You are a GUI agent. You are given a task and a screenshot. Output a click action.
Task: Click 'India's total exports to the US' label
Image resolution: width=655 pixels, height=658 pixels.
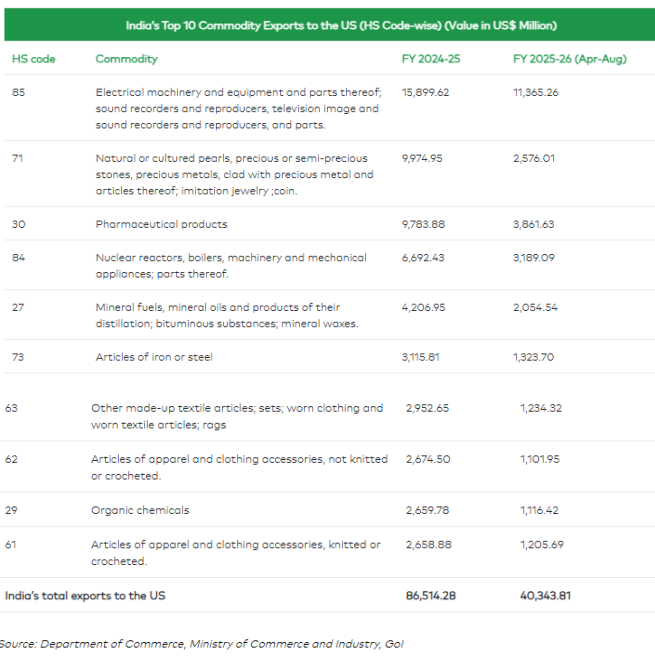click(x=85, y=596)
